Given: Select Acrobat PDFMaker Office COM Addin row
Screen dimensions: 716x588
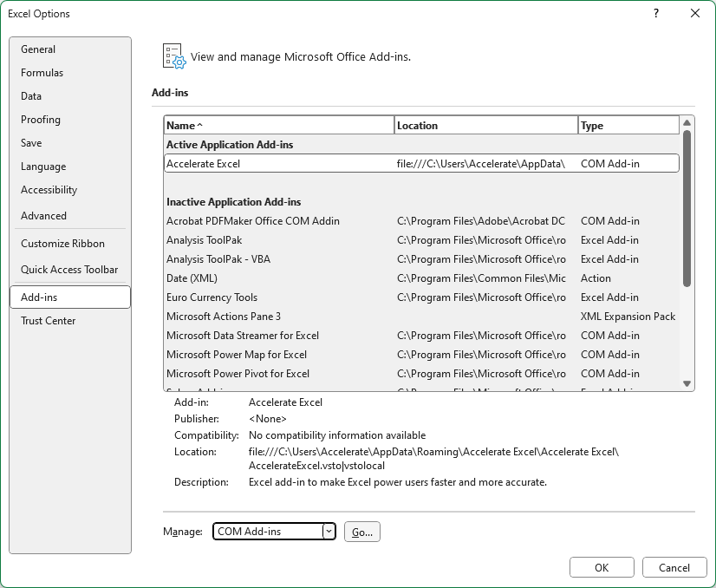Looking at the screenshot, I should 421,221.
